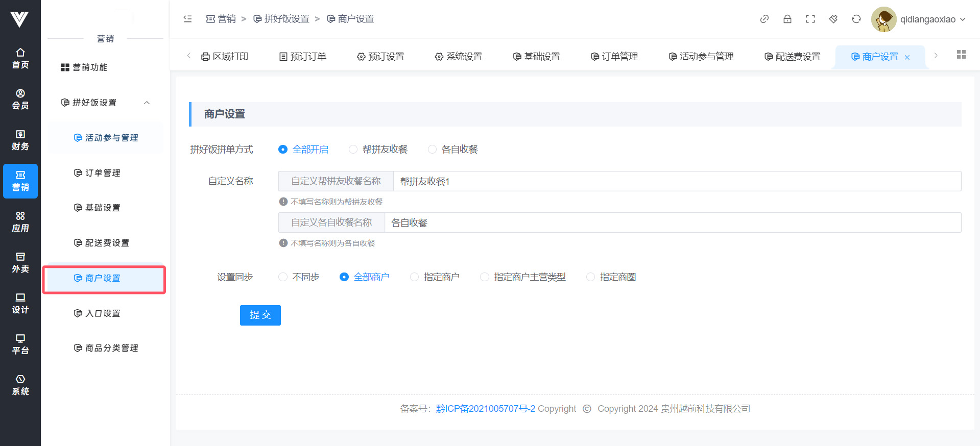Collapse sidebar with menu fold icon
The image size is (980, 446).
tap(187, 19)
